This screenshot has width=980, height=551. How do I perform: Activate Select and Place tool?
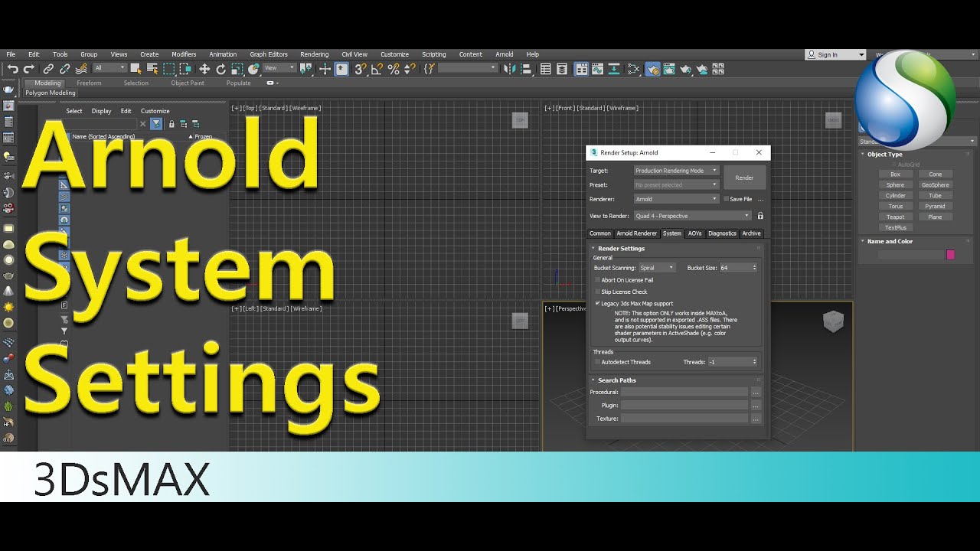pos(253,69)
